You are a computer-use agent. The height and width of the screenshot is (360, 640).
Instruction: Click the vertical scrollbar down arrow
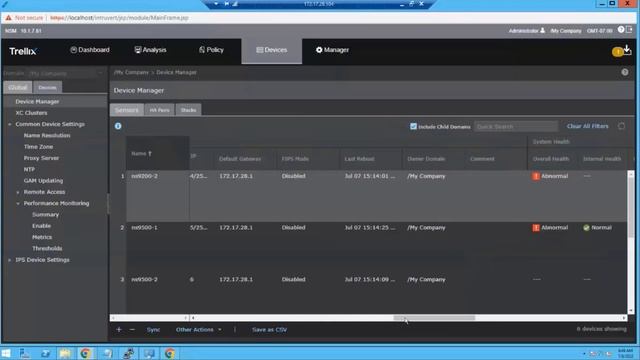pyautogui.click(x=631, y=311)
